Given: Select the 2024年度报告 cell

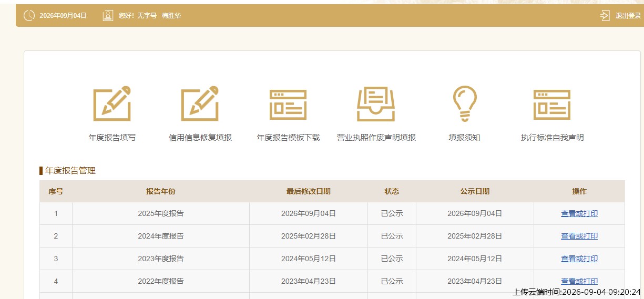Looking at the screenshot, I should [x=161, y=236].
